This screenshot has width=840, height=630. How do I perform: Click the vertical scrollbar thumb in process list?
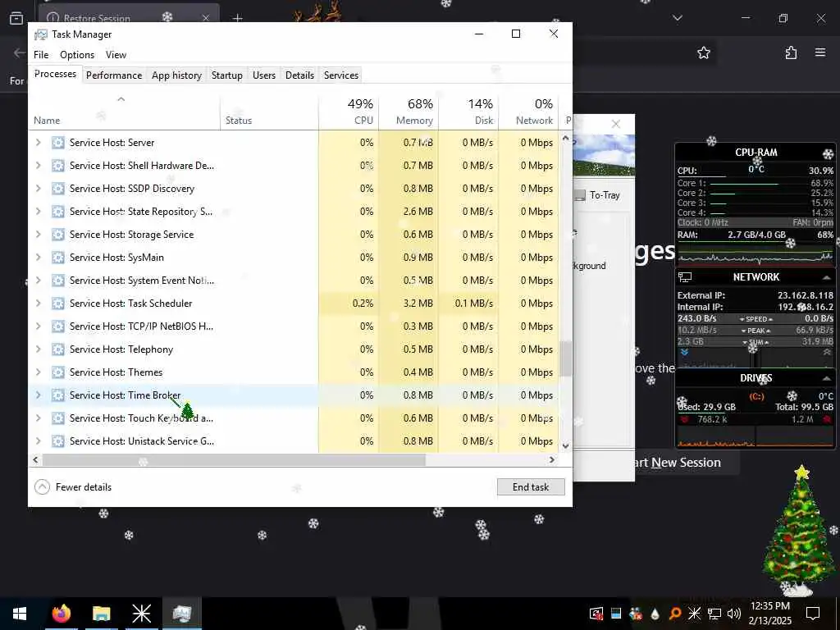click(x=566, y=358)
